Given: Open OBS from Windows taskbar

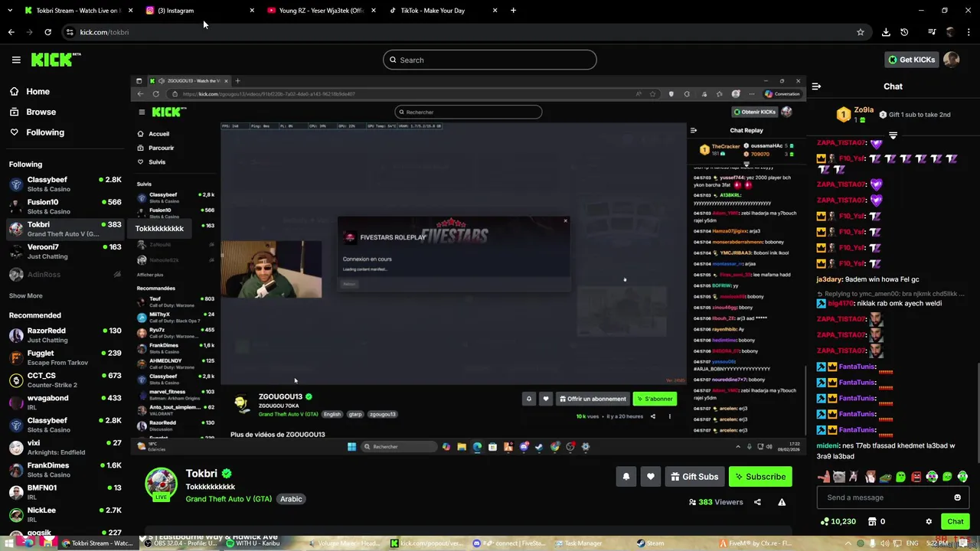Looking at the screenshot, I should [x=180, y=543].
